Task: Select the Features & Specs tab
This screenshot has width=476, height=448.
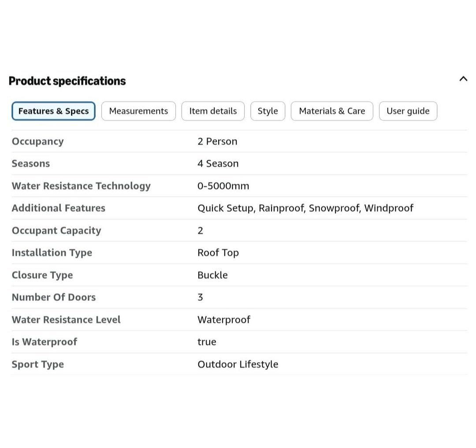Action: pyautogui.click(x=53, y=111)
